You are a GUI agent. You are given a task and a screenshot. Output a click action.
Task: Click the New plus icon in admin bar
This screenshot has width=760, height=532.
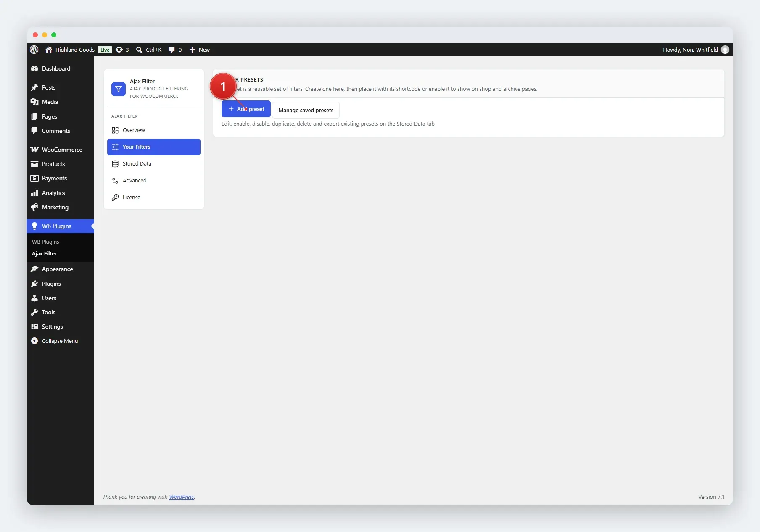pos(192,50)
